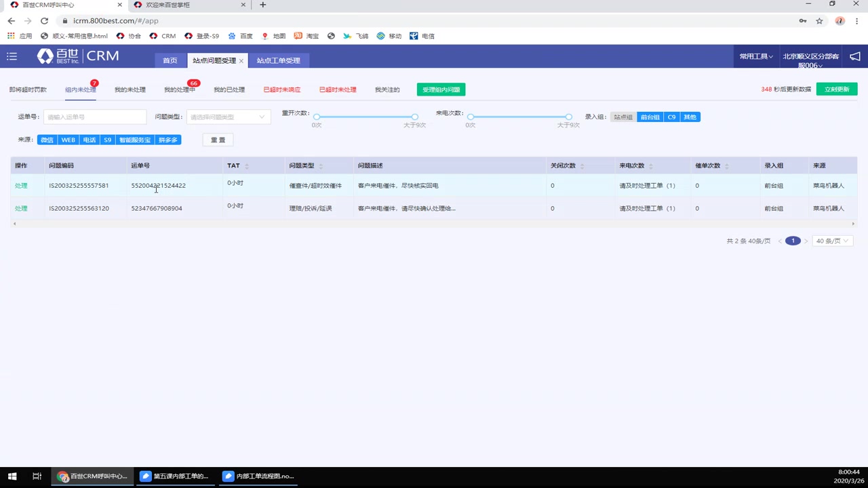Switch to the 站点工单受理 tab
Screen dimensions: 868x488
pyautogui.click(x=279, y=60)
